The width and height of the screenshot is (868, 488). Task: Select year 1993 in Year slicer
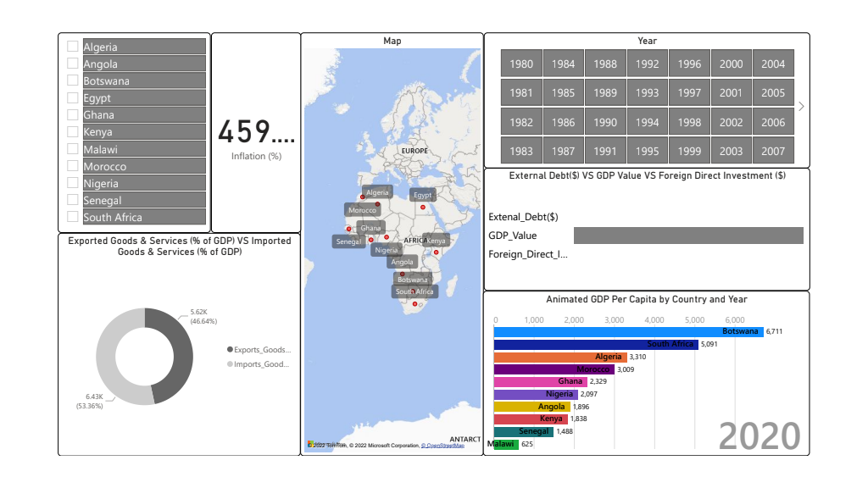647,92
